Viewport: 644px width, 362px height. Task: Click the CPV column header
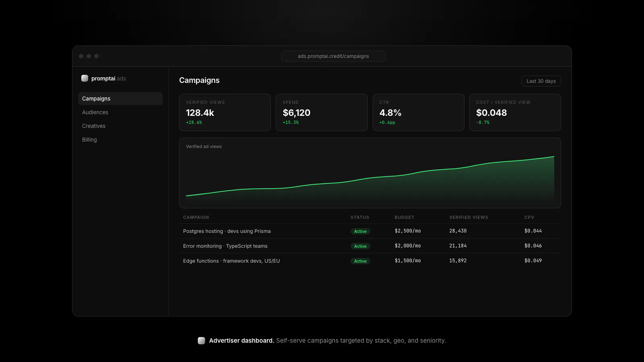pos(529,217)
